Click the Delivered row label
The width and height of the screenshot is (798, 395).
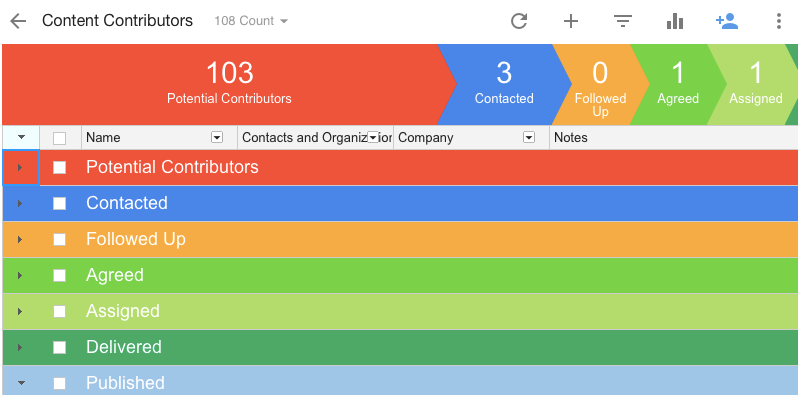(124, 347)
